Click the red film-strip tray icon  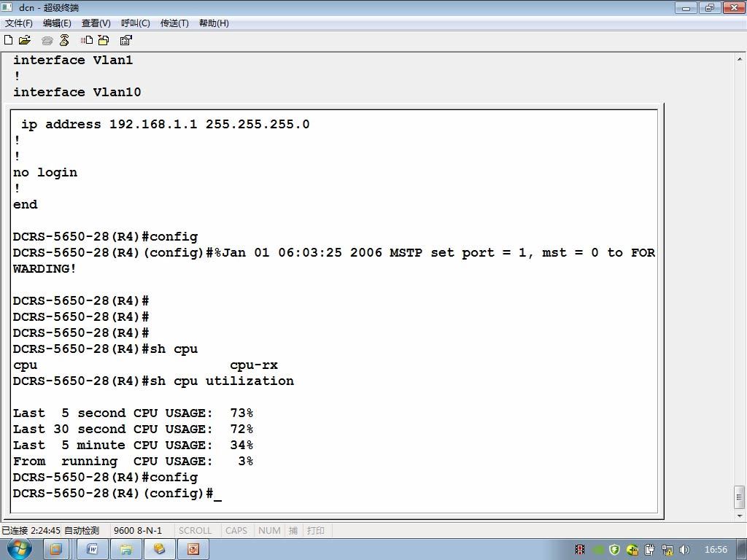(580, 550)
